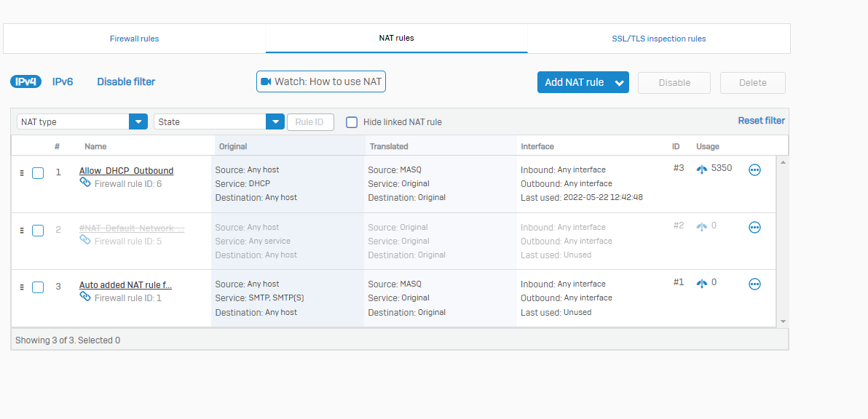Enable Hide linked NAT rule checkbox
Screen dimensions: 868x419
tap(352, 122)
